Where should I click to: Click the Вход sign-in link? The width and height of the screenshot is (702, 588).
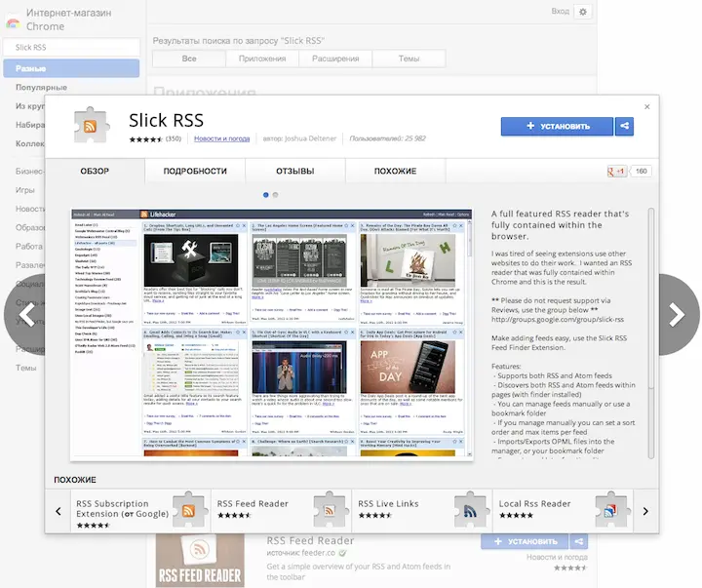(560, 11)
